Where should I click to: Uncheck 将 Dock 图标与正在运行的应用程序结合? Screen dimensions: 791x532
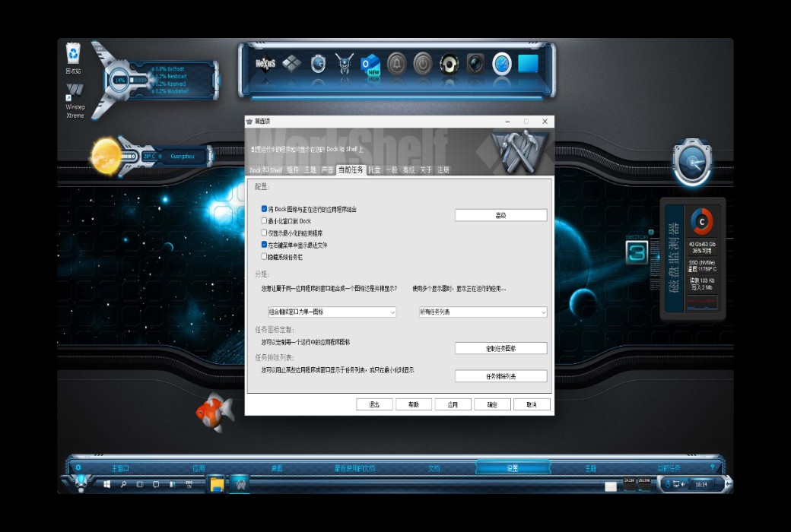click(262, 208)
